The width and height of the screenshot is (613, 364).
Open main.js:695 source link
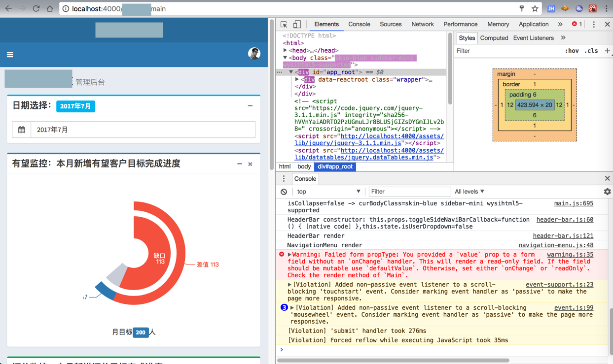pos(574,203)
